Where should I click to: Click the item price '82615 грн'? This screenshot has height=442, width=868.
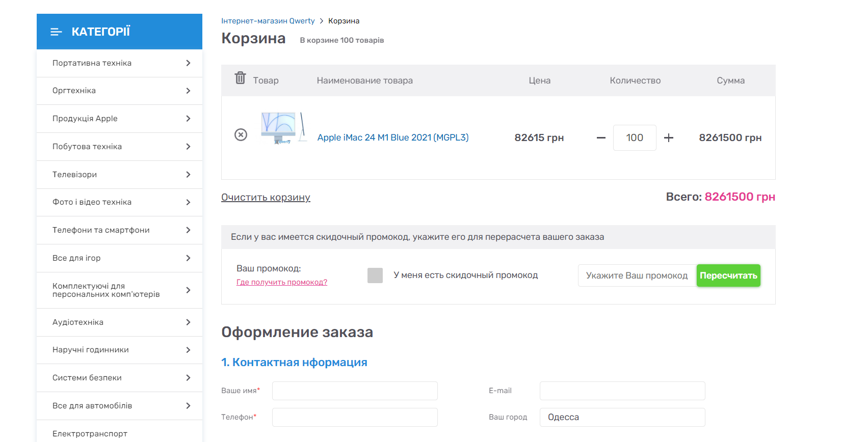(539, 137)
